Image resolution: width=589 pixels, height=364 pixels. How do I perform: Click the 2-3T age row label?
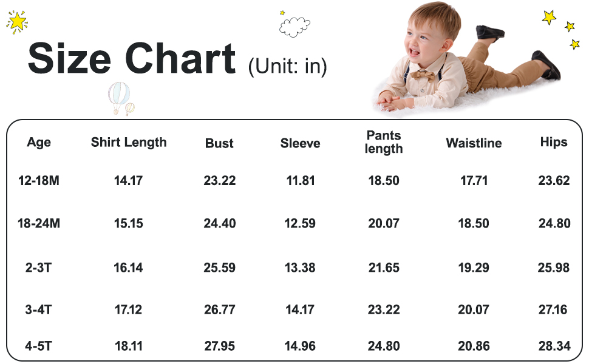tap(39, 268)
